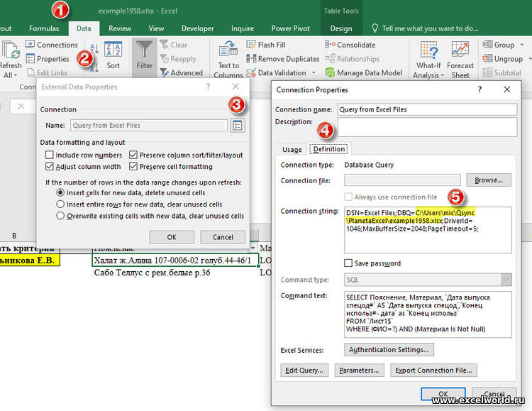Select cell containing Сабо Теллус с рем.белые
The image size is (532, 411).
175,273
